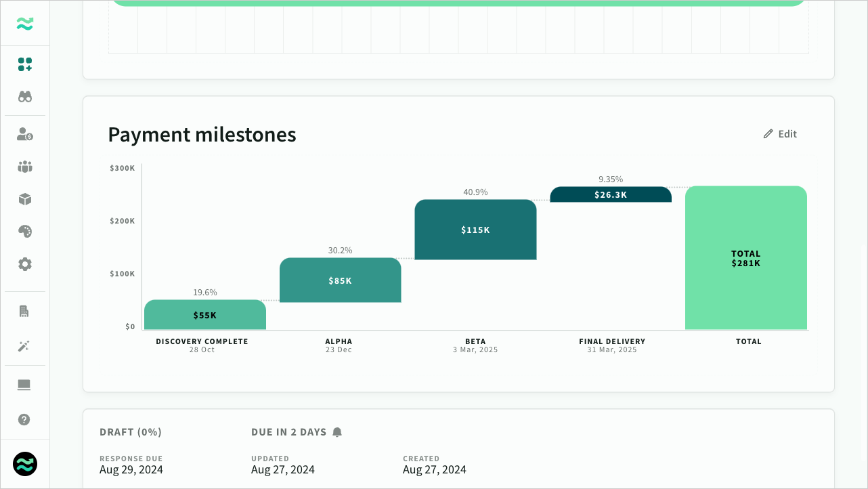
Task: Open the help question mark icon
Action: tap(24, 419)
